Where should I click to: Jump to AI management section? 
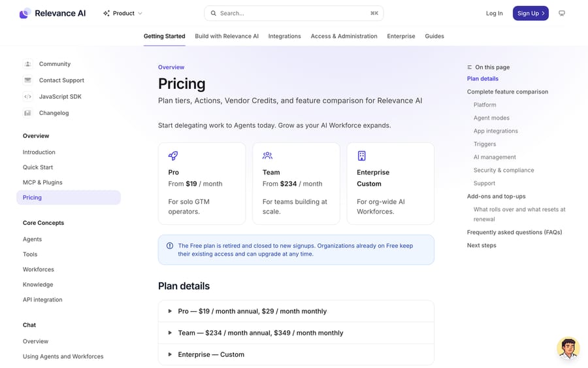[x=495, y=157]
